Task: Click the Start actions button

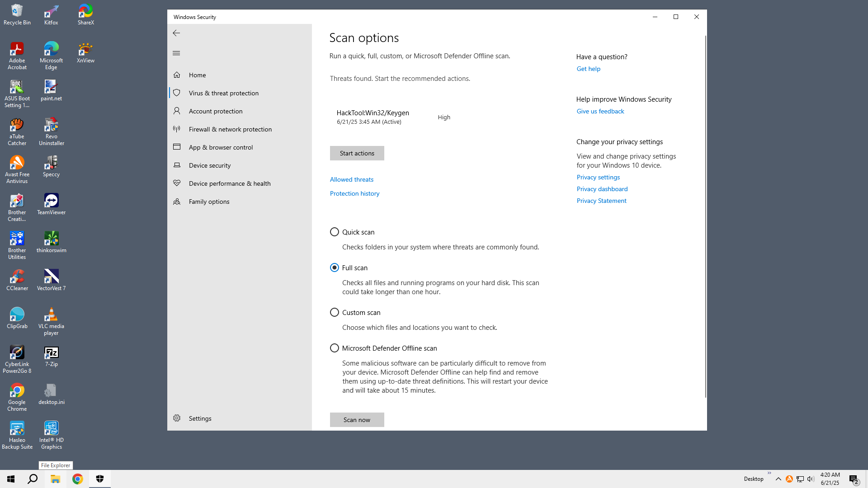Action: [357, 153]
